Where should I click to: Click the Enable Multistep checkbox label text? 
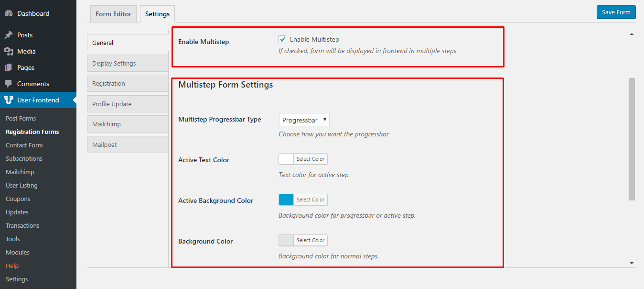[314, 39]
